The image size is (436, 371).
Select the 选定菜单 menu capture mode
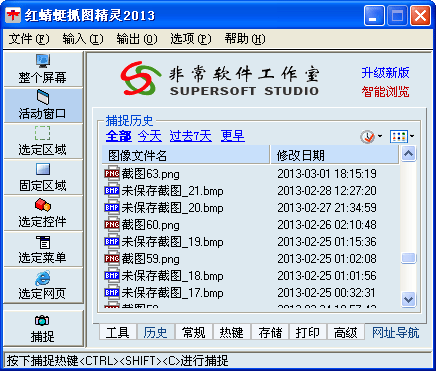43,249
